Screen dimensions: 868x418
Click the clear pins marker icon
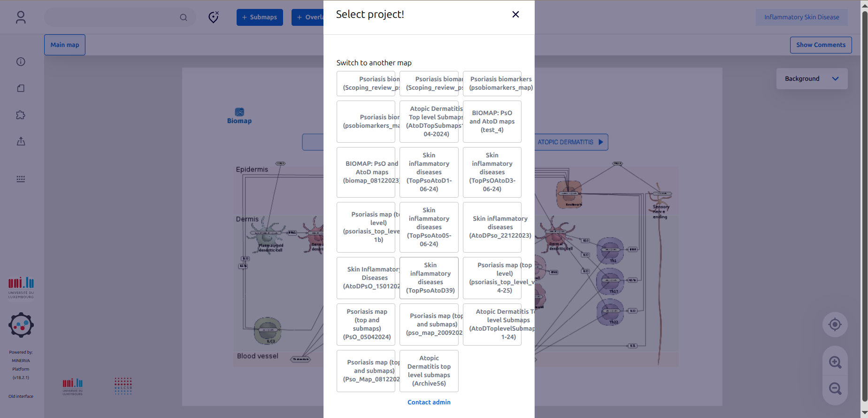pos(214,17)
